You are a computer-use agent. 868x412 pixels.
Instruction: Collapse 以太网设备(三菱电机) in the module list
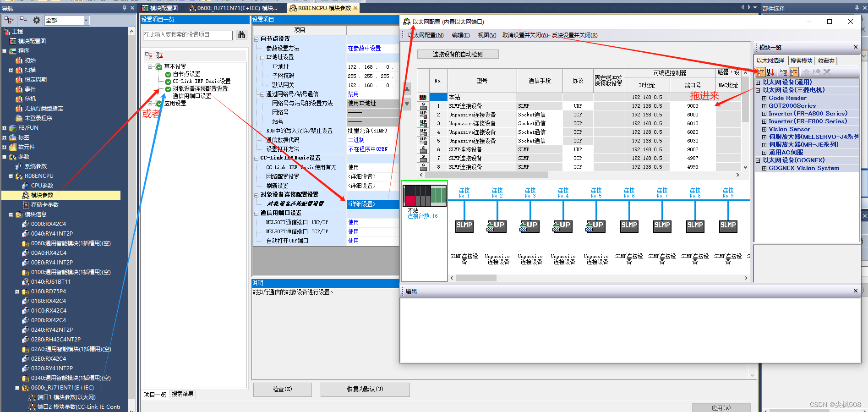point(758,90)
